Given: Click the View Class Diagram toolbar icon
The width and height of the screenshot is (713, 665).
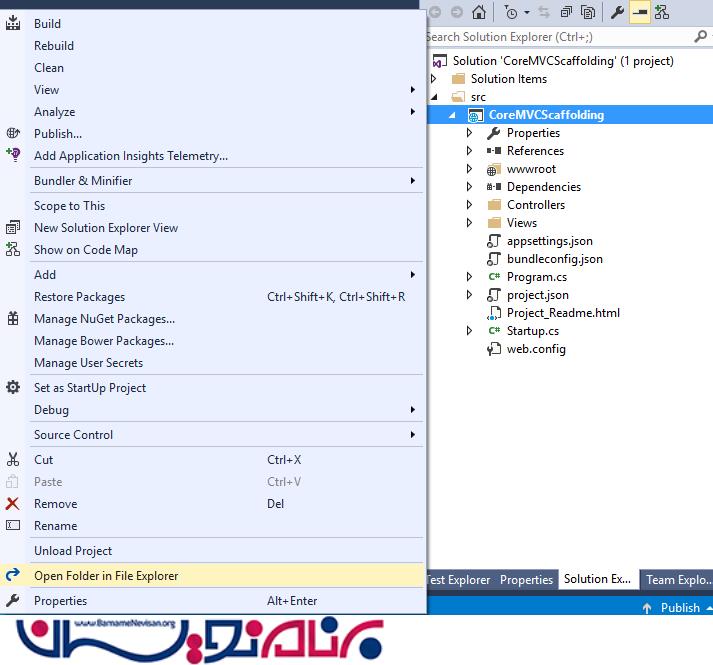Looking at the screenshot, I should click(661, 12).
